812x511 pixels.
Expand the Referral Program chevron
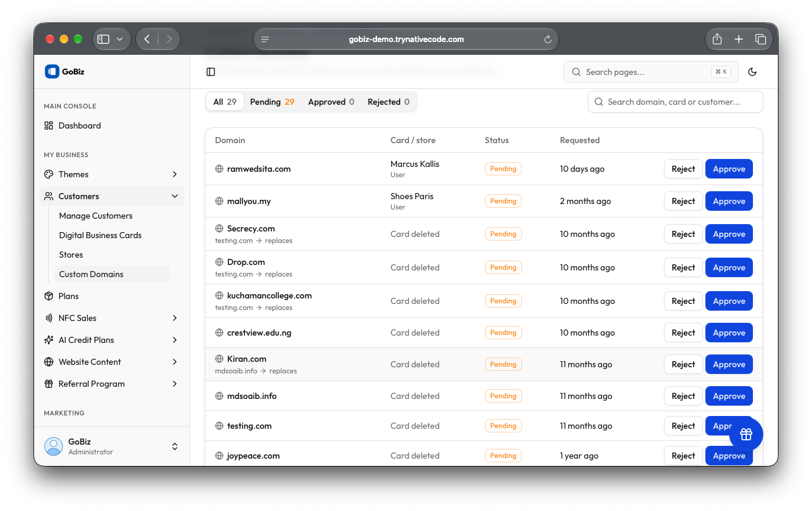click(x=175, y=384)
